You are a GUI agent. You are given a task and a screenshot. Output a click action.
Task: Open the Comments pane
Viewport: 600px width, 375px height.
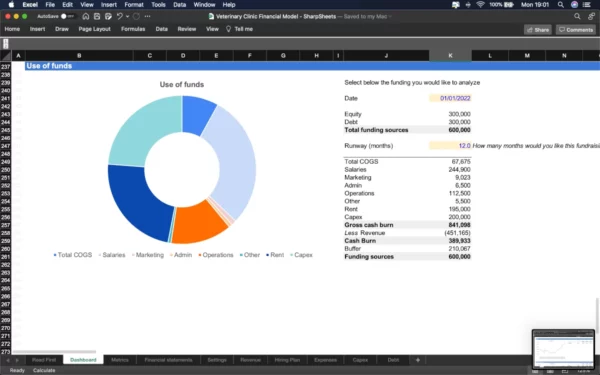[576, 29]
